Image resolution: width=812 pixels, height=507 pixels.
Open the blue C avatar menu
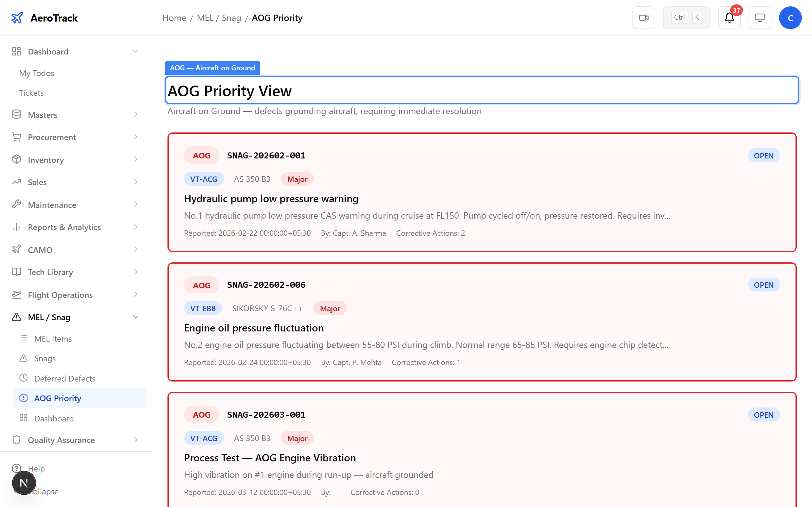click(790, 17)
